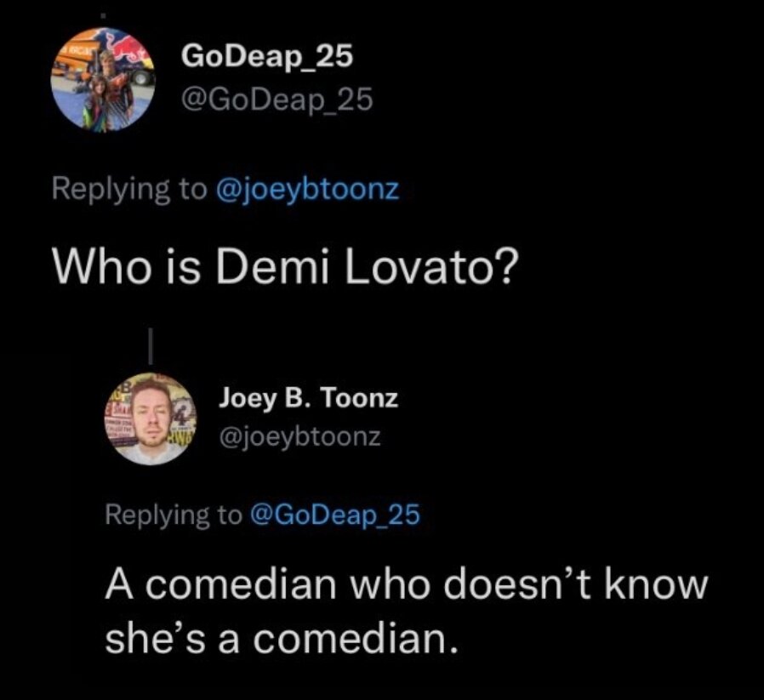Visit the @GoDeap_25 handle below the display name

[277, 100]
